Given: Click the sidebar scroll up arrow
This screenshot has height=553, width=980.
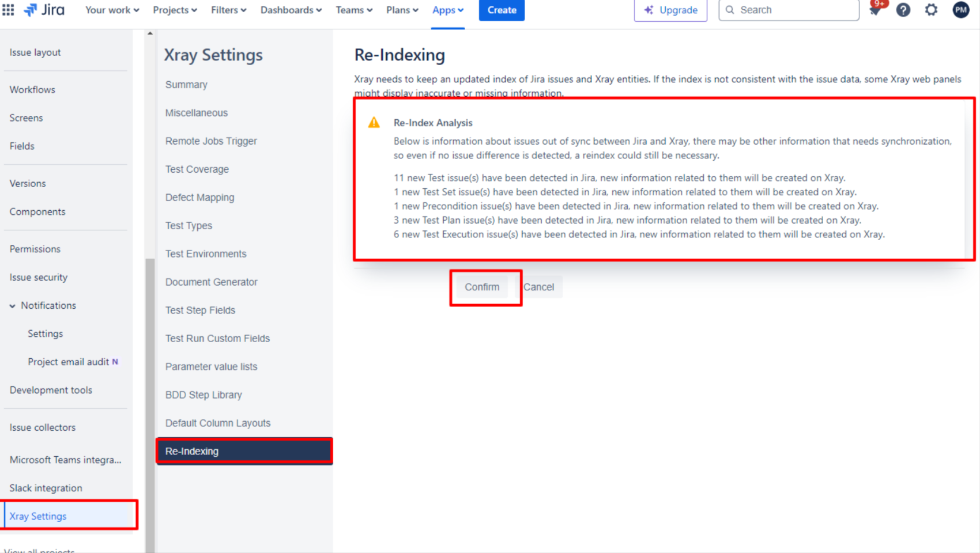Looking at the screenshot, I should pyautogui.click(x=150, y=33).
